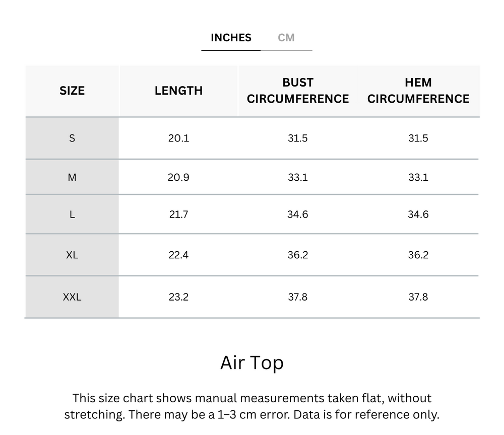
Task: Click the 20.9 length value for size M
Action: coord(178,177)
